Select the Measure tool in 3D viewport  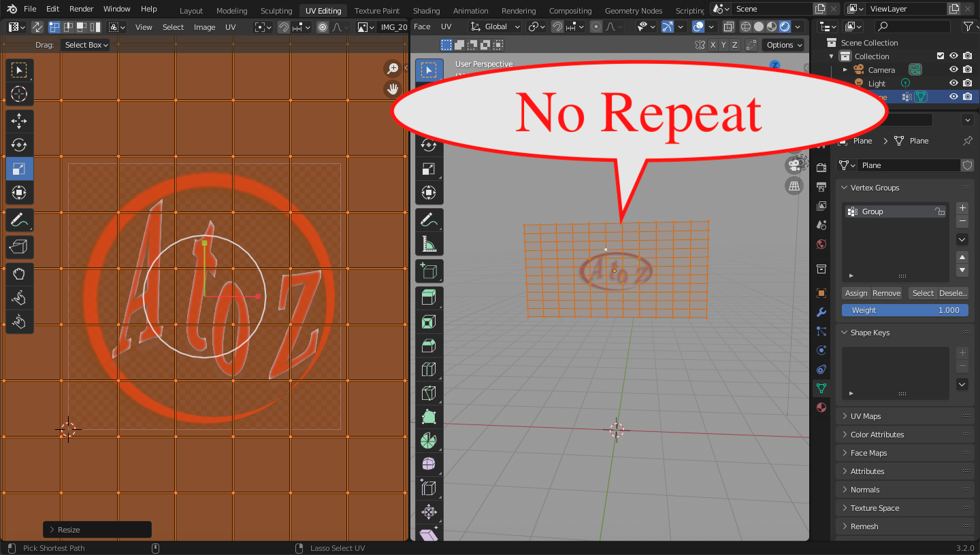click(429, 243)
